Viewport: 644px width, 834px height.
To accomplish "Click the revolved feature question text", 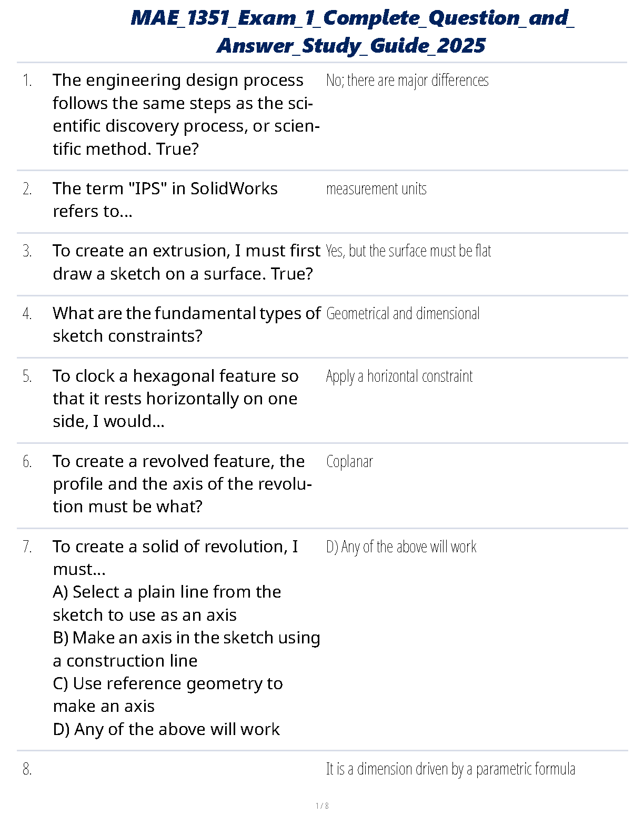I will pos(182,484).
